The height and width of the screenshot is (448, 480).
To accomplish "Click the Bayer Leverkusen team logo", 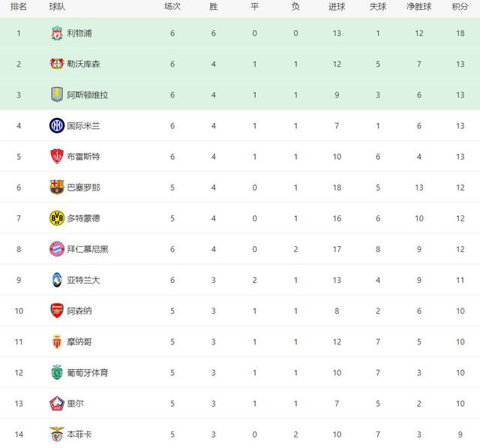I will click(57, 65).
